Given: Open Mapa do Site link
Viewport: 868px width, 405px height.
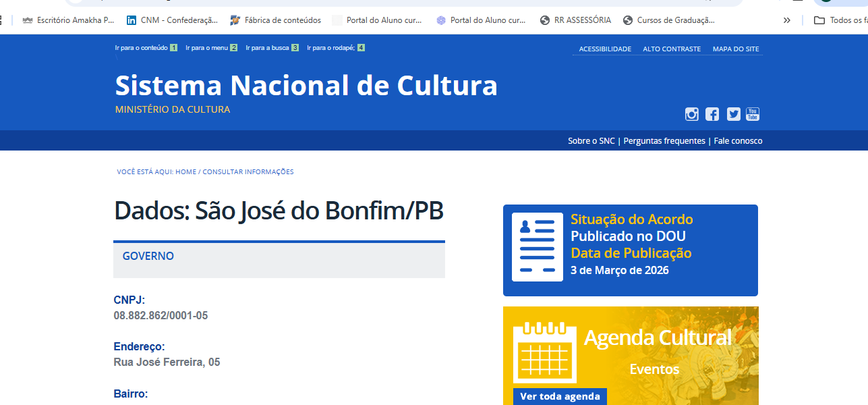Looking at the screenshot, I should [736, 49].
